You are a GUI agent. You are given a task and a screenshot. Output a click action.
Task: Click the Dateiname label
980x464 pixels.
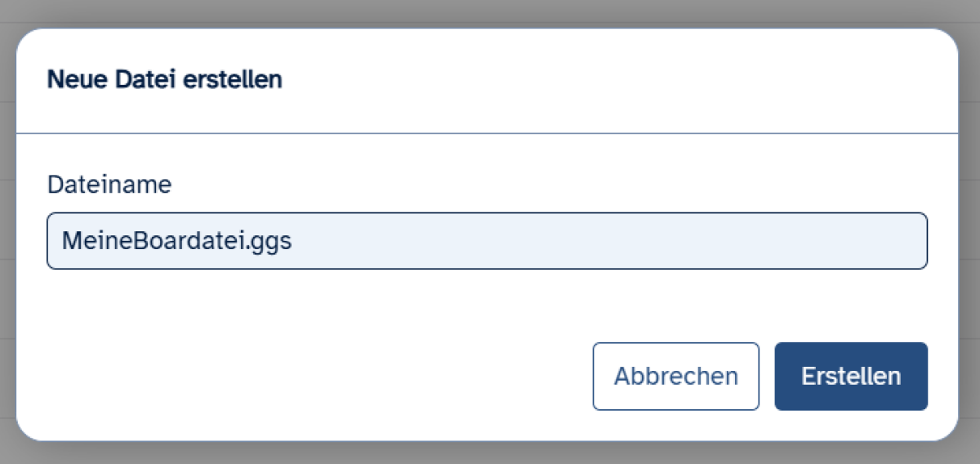[x=109, y=185]
